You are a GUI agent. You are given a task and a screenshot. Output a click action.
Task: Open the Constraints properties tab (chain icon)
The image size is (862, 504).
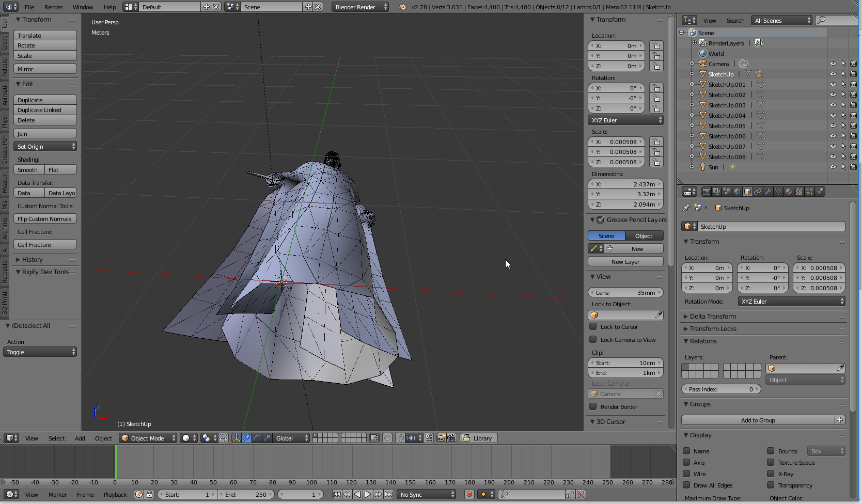point(758,192)
